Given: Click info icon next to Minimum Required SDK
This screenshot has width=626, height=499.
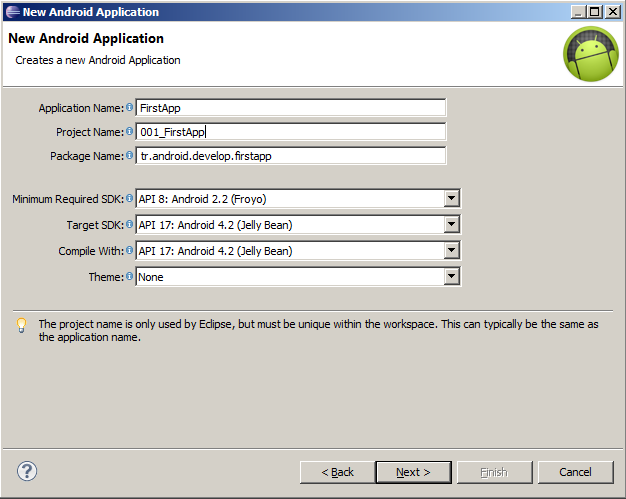Looking at the screenshot, I should pyautogui.click(x=129, y=198).
